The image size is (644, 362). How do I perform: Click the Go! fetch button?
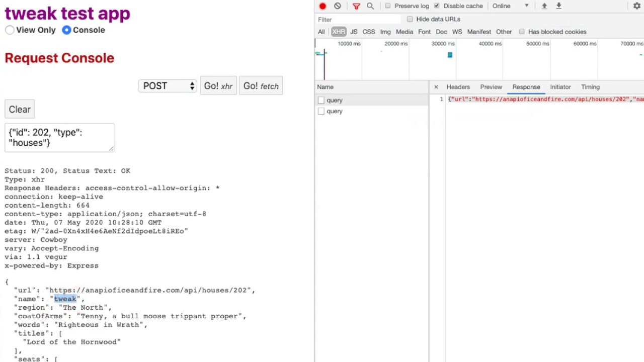tap(261, 86)
